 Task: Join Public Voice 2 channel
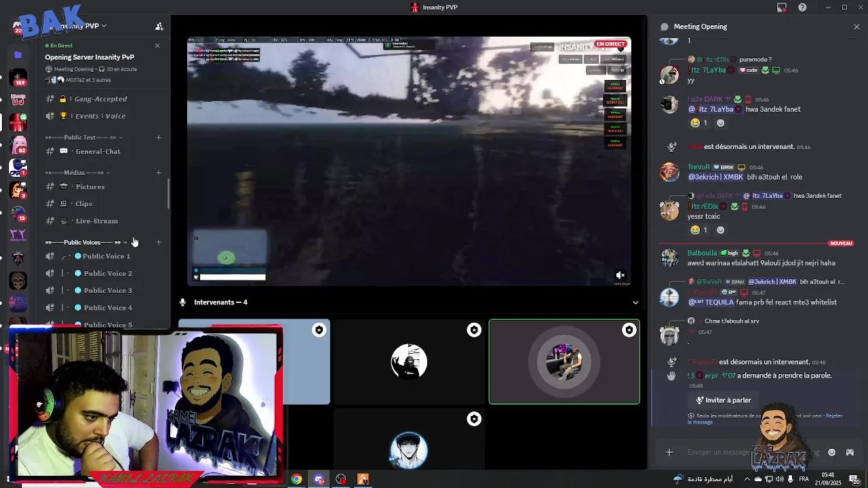[101, 273]
